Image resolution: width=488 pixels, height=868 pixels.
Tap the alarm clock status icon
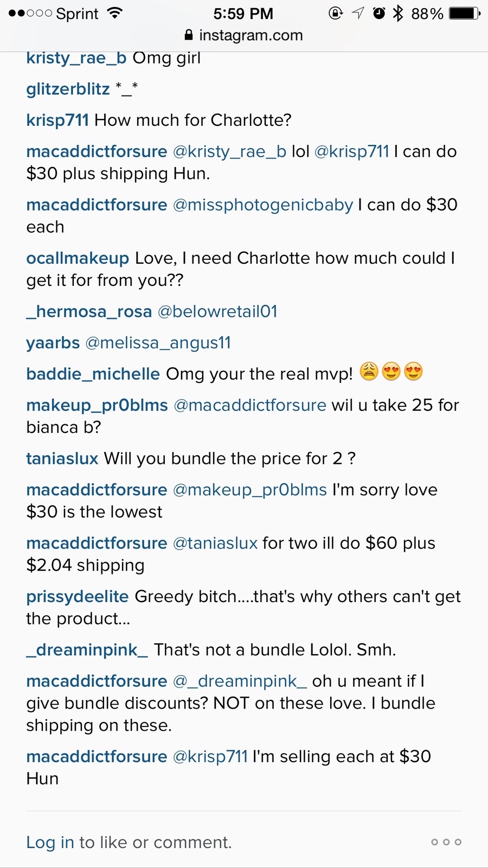(379, 13)
